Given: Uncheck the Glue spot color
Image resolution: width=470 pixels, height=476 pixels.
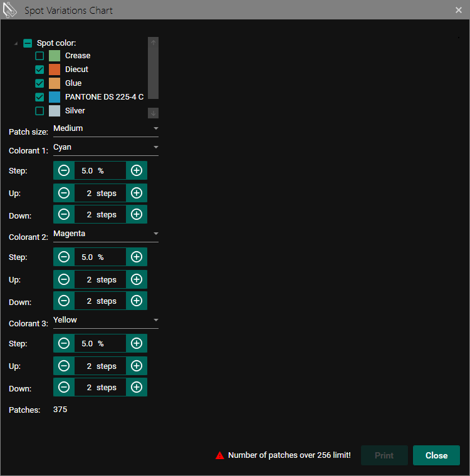Looking at the screenshot, I should click(39, 83).
